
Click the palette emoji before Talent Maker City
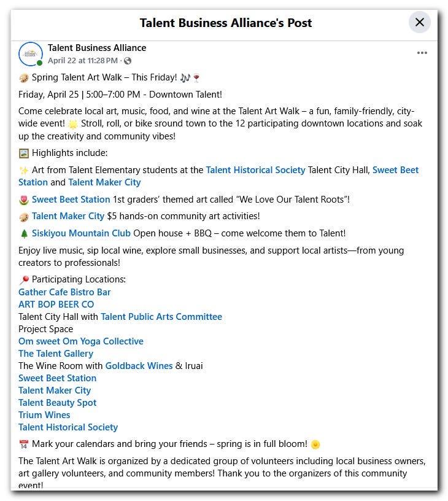click(x=24, y=217)
